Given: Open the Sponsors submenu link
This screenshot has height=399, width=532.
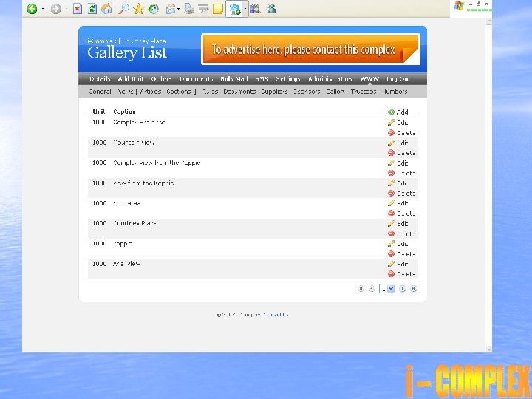Looking at the screenshot, I should click(x=307, y=92).
